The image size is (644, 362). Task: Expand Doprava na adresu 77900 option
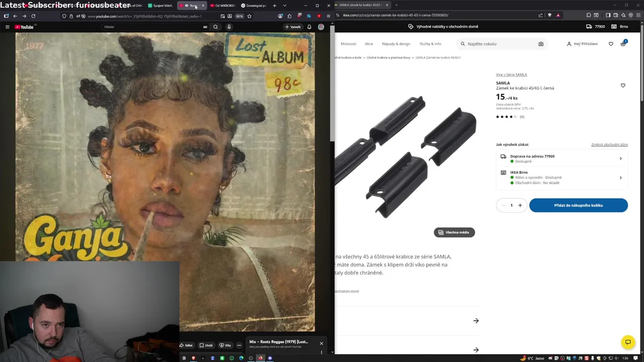pyautogui.click(x=561, y=158)
